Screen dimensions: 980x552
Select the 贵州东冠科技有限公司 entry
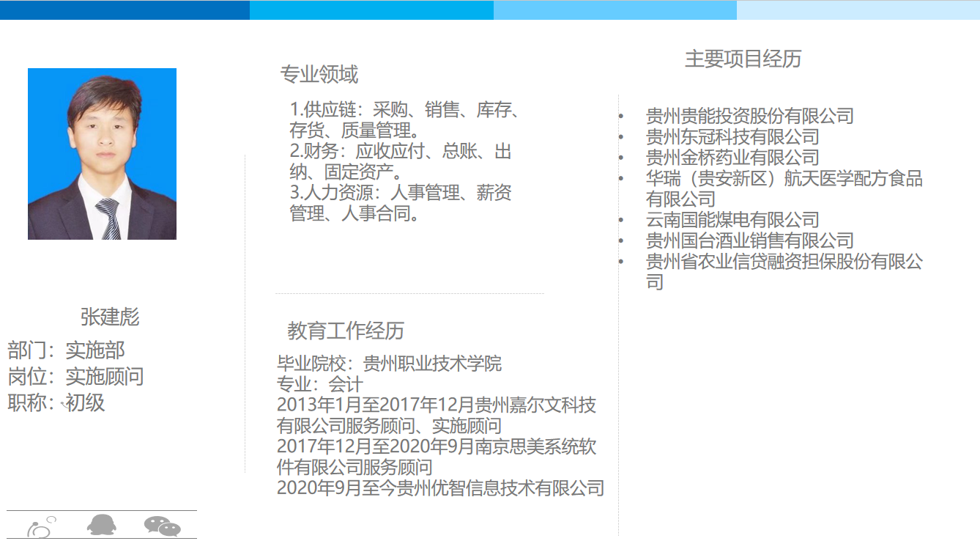pyautogui.click(x=732, y=136)
